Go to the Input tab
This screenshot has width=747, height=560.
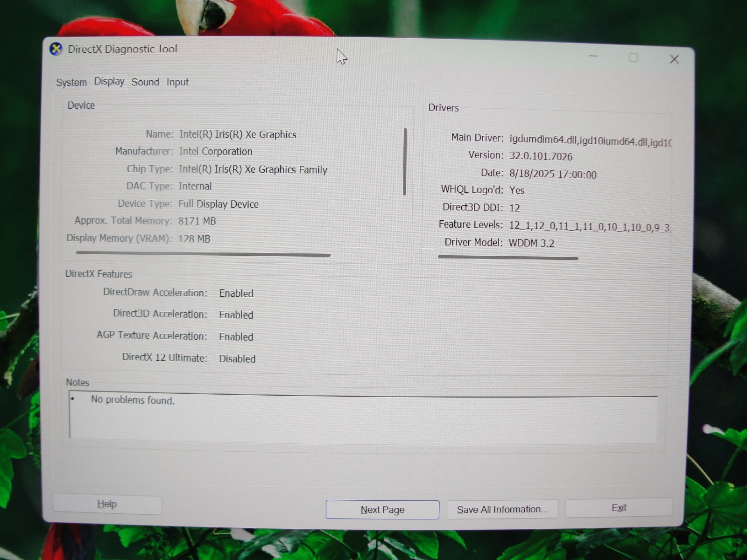177,82
